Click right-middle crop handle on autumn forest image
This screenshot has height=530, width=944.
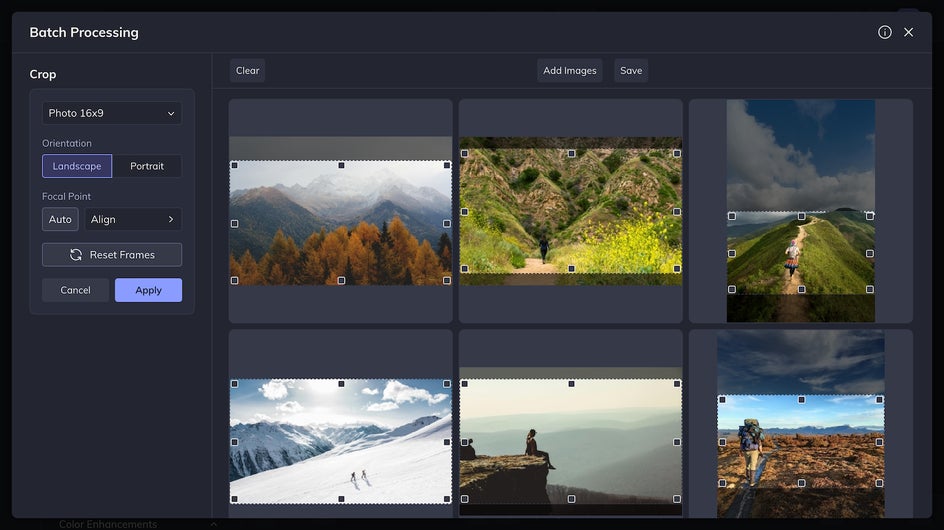[x=447, y=223]
